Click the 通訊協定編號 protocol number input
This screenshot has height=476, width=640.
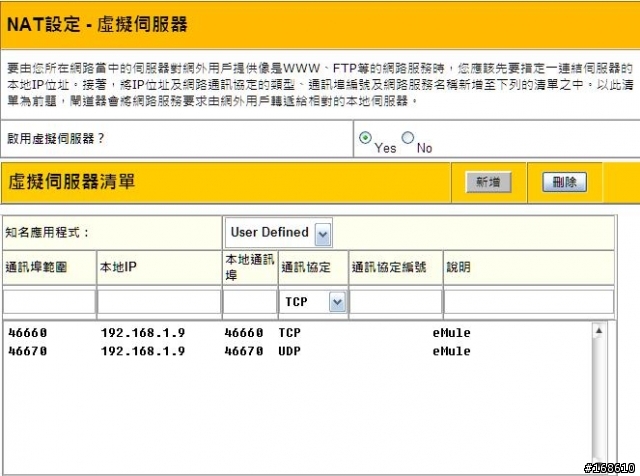(x=396, y=302)
